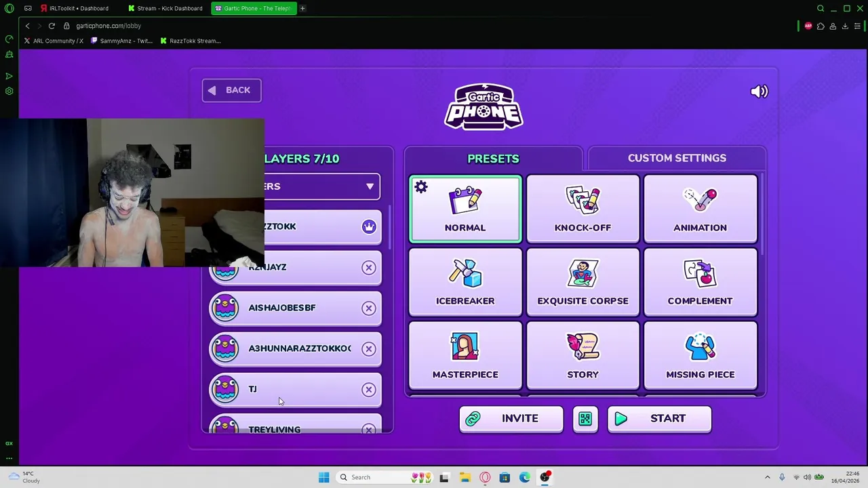Viewport: 868px width, 488px height.
Task: Switch to Stream - Kick Dashboard tab
Action: [166, 8]
